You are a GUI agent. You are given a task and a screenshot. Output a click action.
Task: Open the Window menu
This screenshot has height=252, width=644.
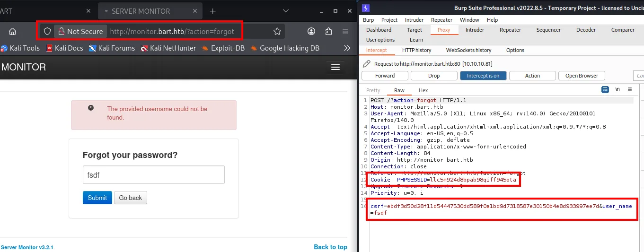[x=469, y=20]
